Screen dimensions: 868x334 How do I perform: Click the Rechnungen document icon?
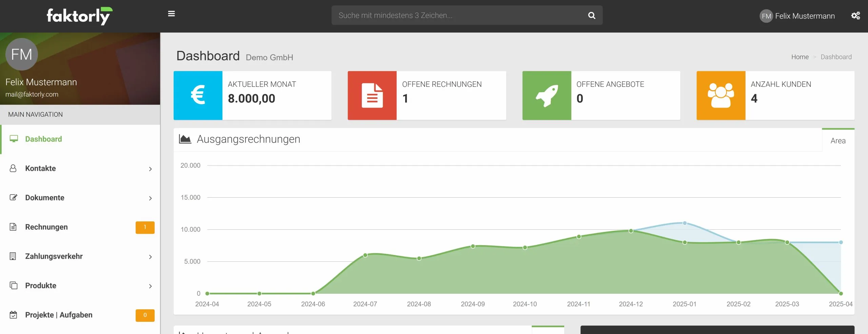click(13, 227)
